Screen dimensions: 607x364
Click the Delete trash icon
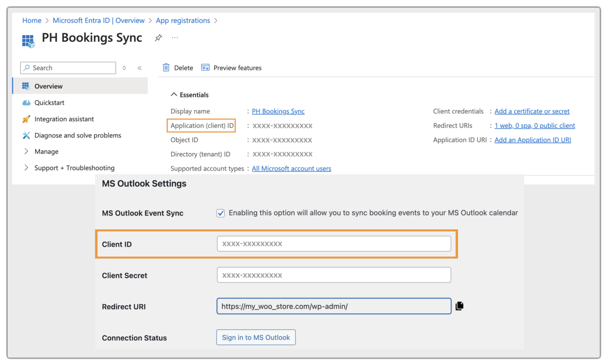pos(166,67)
